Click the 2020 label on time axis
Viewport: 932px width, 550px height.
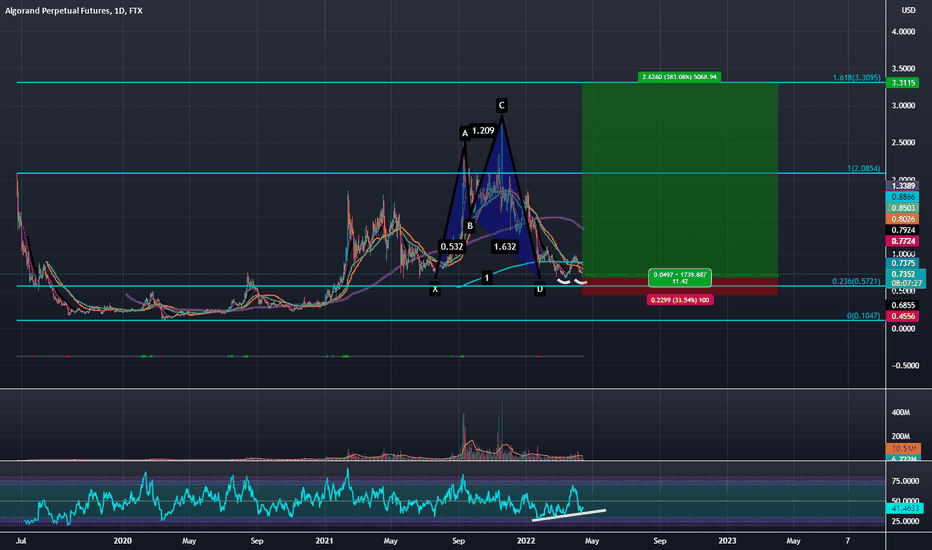click(122, 541)
